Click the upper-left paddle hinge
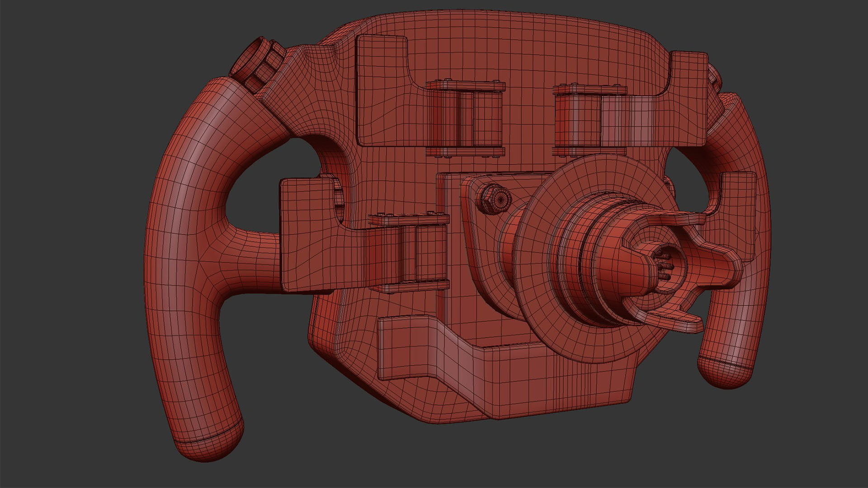The width and height of the screenshot is (868, 488). [x=466, y=118]
